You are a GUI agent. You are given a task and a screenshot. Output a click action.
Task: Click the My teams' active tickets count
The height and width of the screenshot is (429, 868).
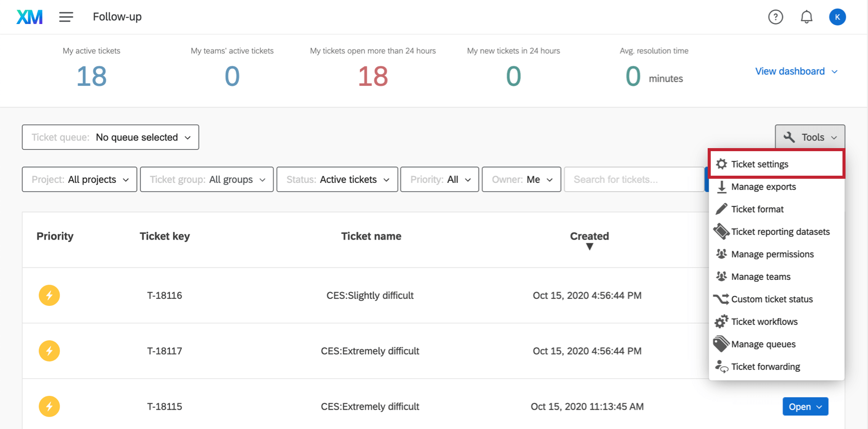[232, 77]
